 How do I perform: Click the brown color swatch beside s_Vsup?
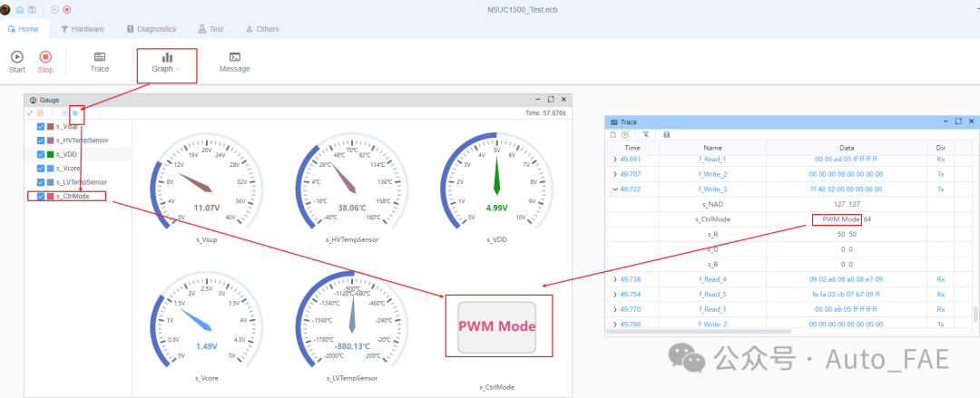point(51,127)
